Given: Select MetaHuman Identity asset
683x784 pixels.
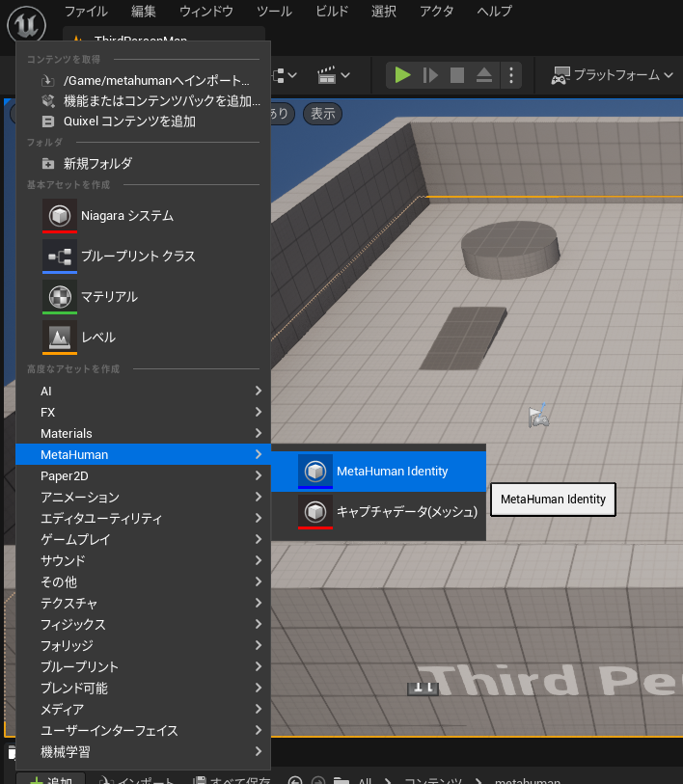Looking at the screenshot, I should [x=379, y=472].
